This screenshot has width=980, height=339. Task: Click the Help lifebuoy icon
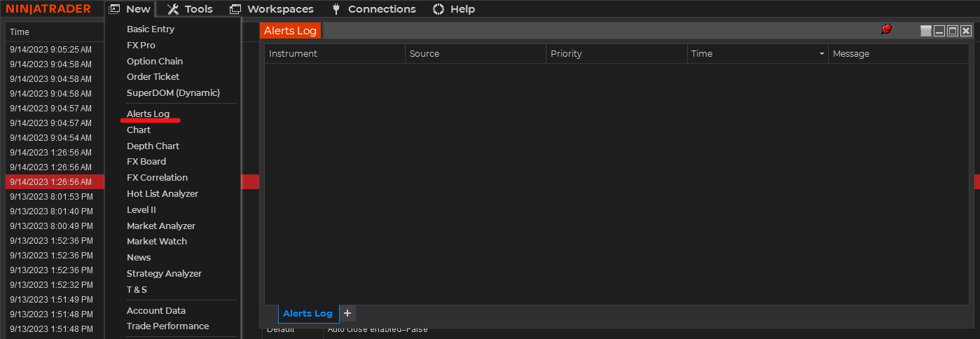(x=439, y=9)
